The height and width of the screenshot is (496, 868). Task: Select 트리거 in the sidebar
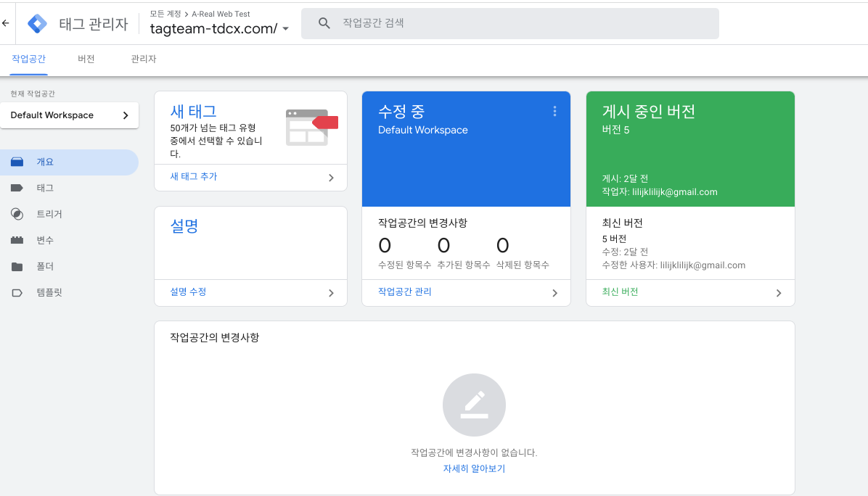click(69, 214)
